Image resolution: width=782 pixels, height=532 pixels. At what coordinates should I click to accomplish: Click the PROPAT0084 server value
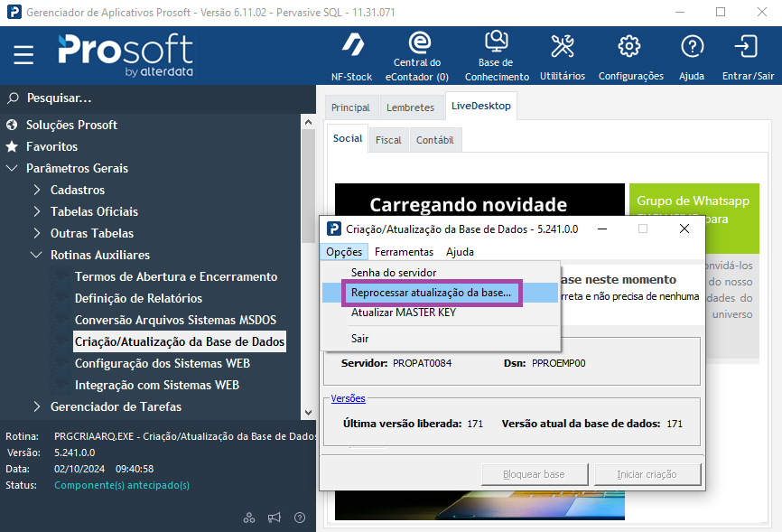422,363
